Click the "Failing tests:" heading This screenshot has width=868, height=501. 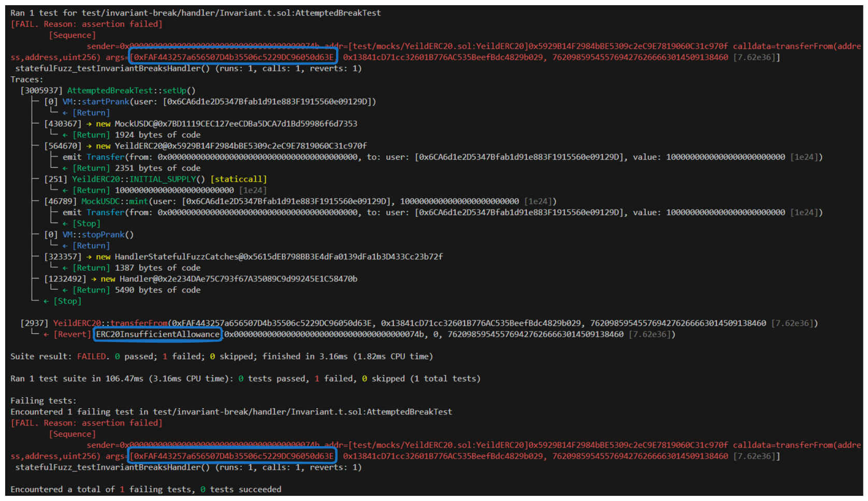(x=43, y=401)
